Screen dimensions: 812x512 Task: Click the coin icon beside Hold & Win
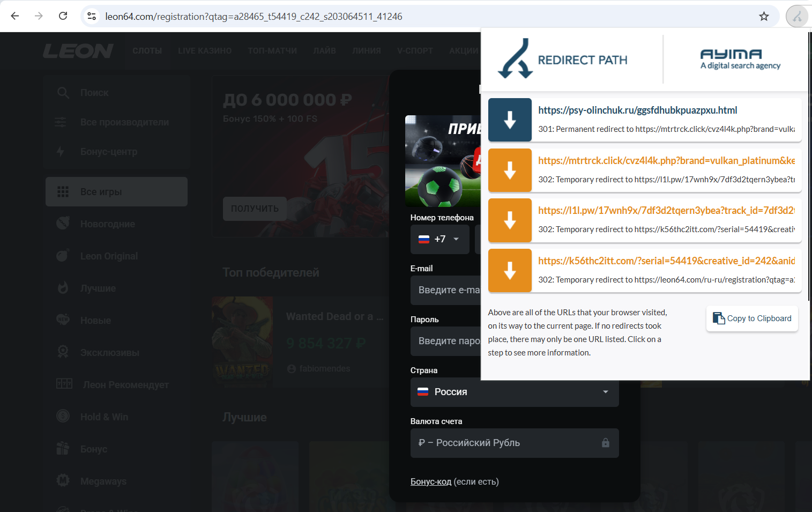tap(63, 416)
